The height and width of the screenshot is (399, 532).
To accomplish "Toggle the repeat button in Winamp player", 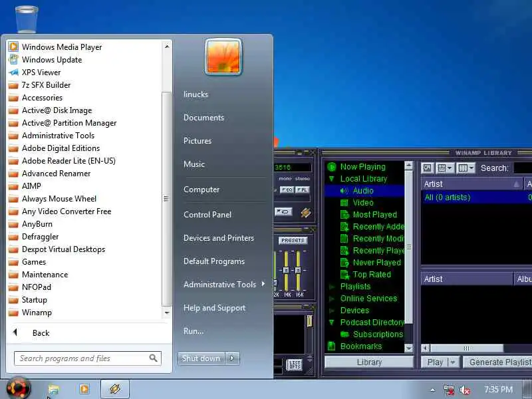I will tap(283, 211).
